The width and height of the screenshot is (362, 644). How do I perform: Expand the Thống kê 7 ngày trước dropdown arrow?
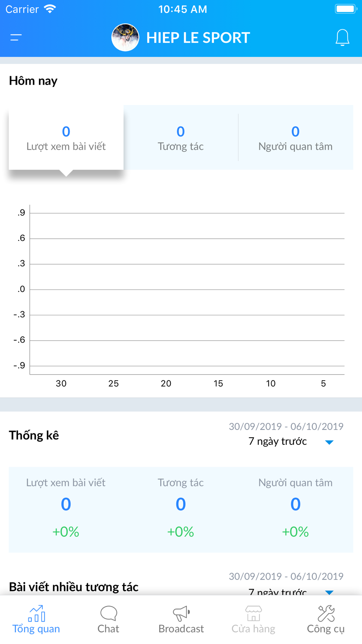coord(329,442)
